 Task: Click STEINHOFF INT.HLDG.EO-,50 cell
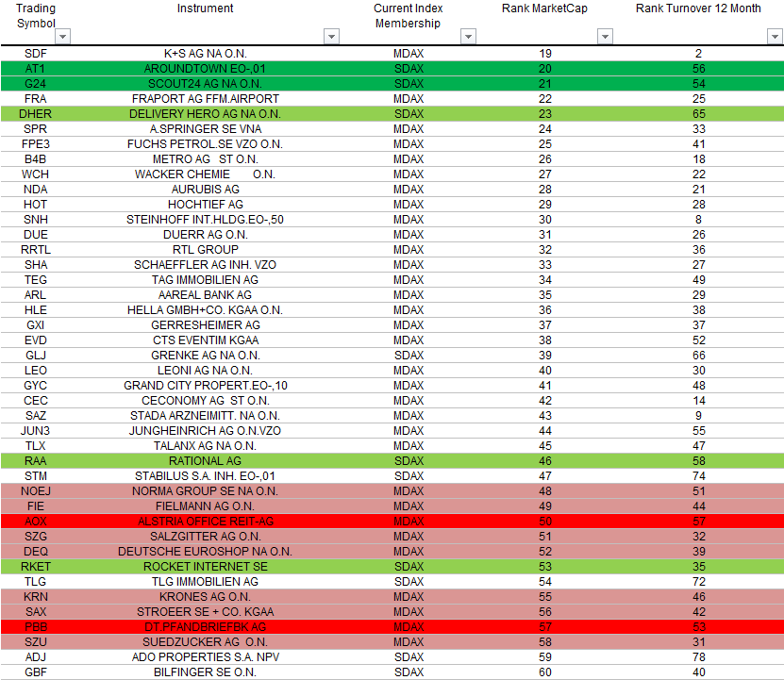tap(205, 220)
